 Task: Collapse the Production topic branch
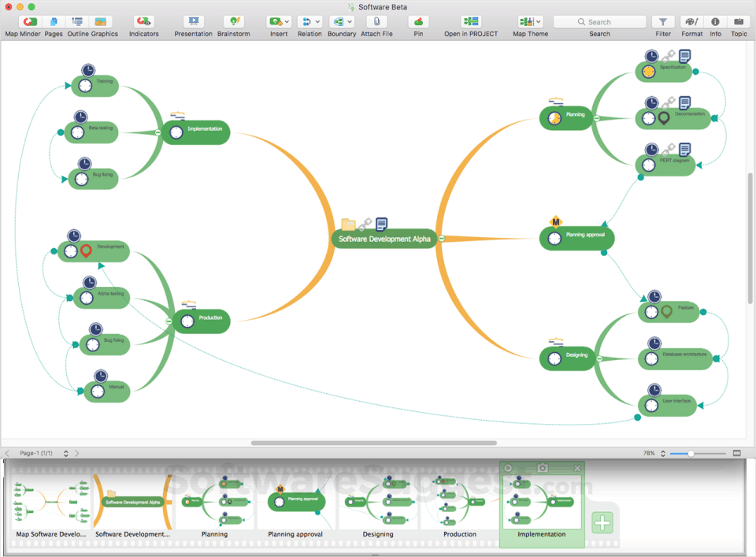point(169,321)
